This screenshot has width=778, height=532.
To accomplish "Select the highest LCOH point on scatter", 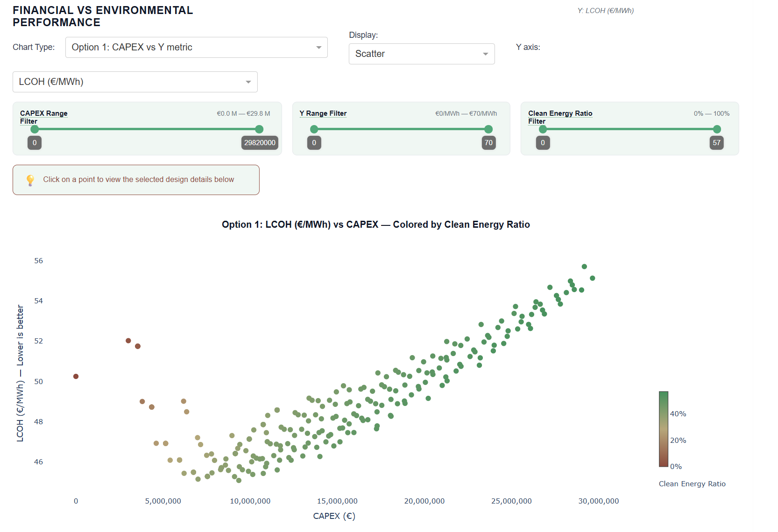I will point(584,267).
